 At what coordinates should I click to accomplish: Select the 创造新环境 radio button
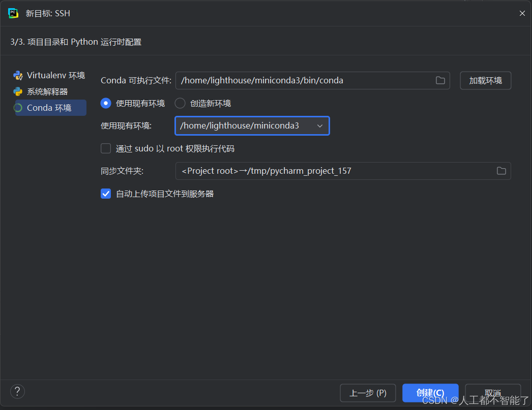point(180,103)
